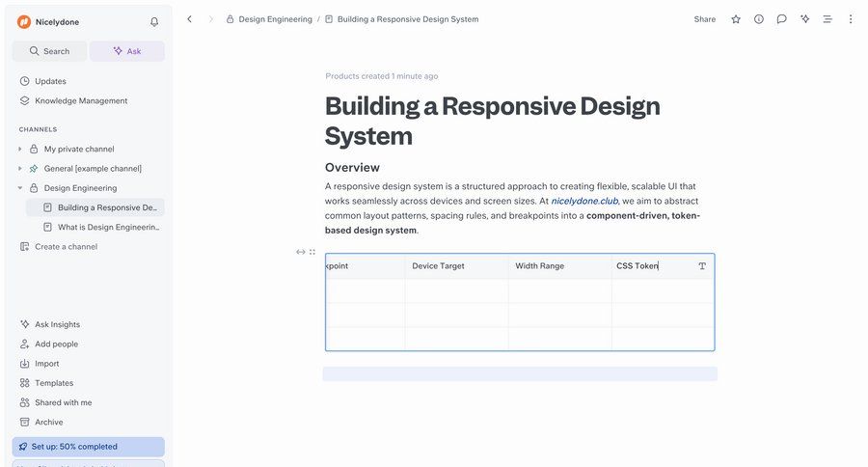This screenshot has width=868, height=467.
Task: Open CSS Token column type menu
Action: tap(702, 266)
